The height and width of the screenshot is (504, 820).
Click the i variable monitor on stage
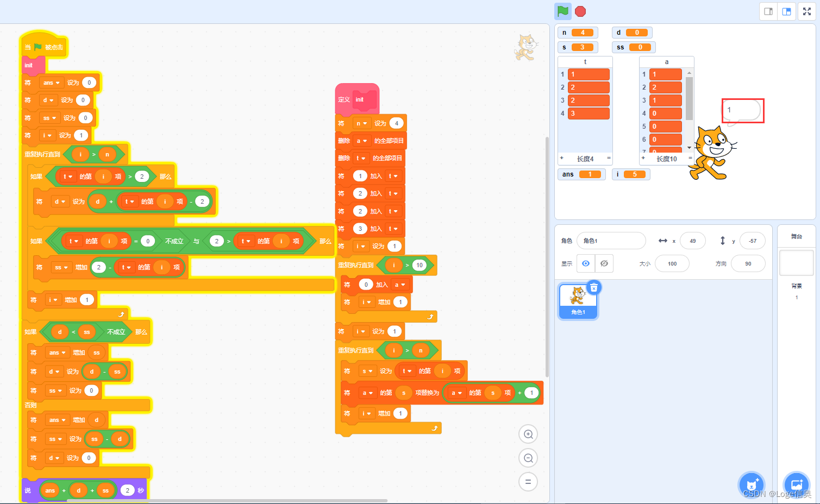(x=630, y=174)
